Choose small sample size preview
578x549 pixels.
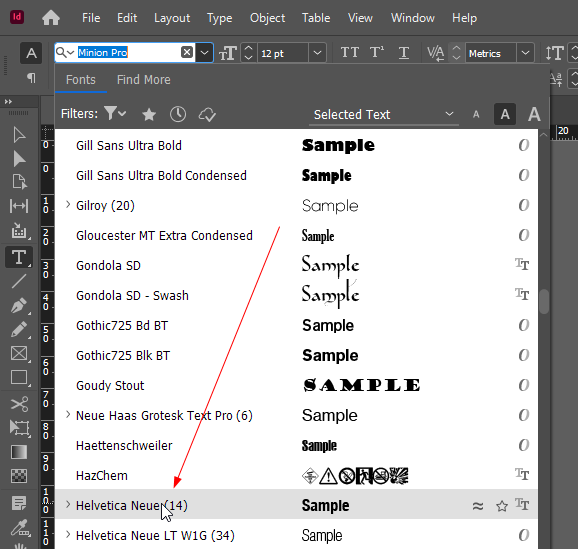point(476,115)
